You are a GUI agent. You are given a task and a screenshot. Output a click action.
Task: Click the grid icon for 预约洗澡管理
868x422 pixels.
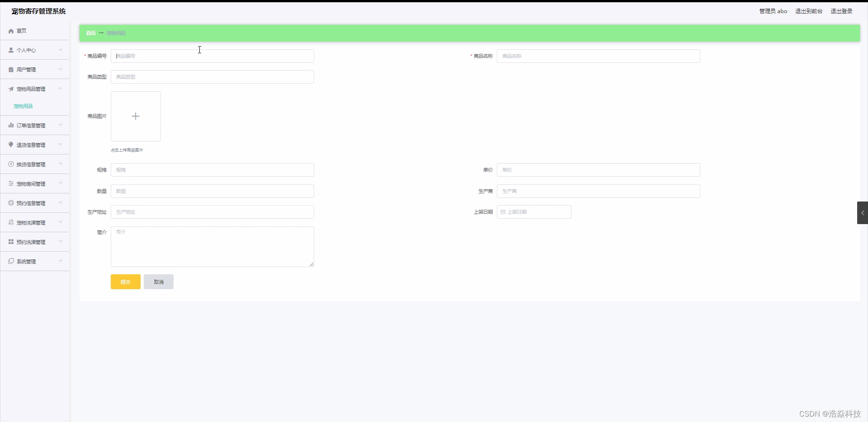click(x=11, y=242)
